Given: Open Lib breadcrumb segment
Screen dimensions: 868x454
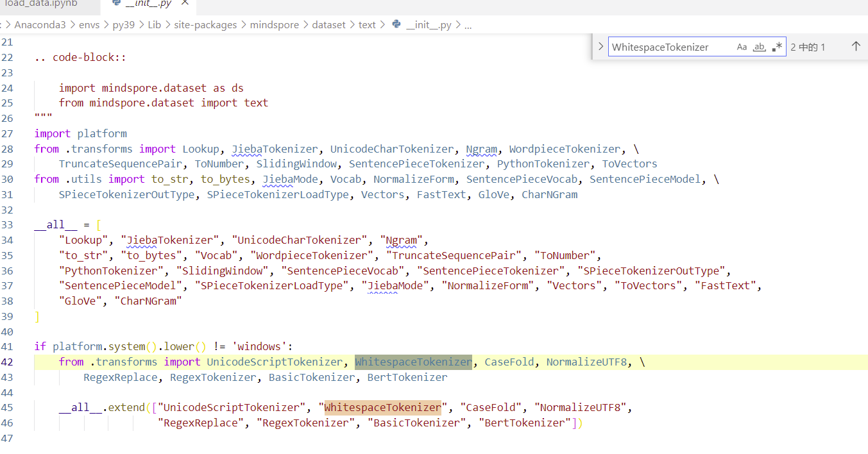Looking at the screenshot, I should point(155,25).
